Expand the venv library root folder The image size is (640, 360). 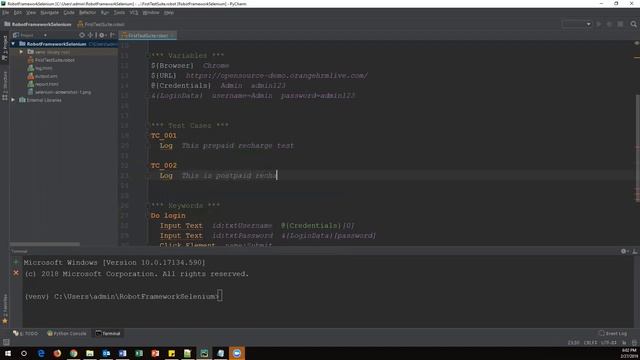21,52
